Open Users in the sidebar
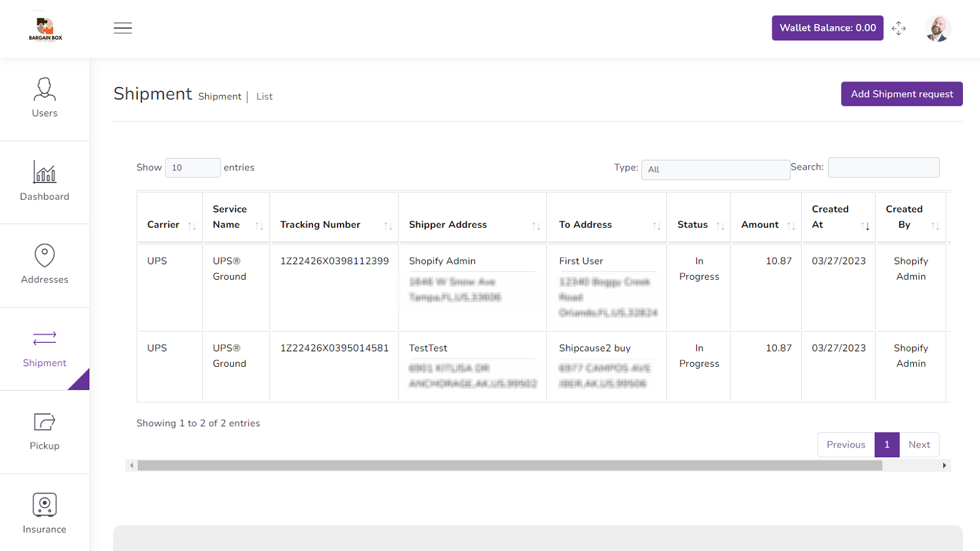 [45, 98]
